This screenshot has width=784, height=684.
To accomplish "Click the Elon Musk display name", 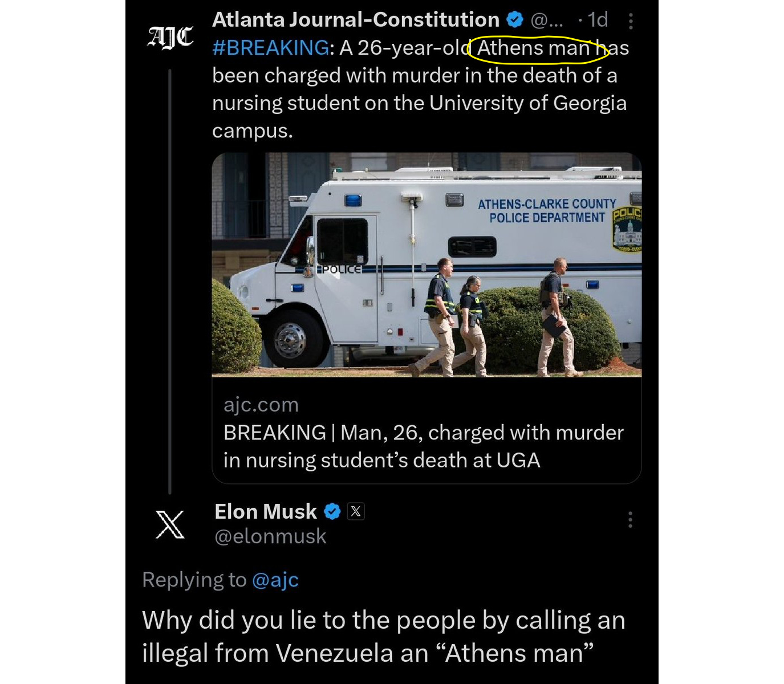I will pos(265,512).
